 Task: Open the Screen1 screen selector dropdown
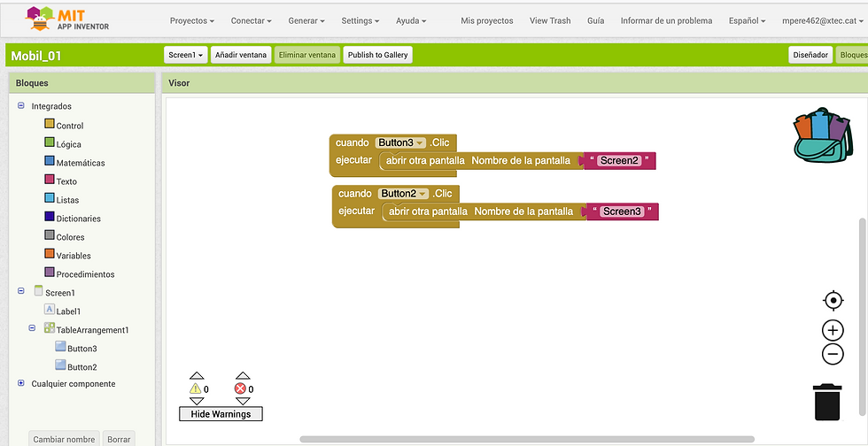pos(185,55)
